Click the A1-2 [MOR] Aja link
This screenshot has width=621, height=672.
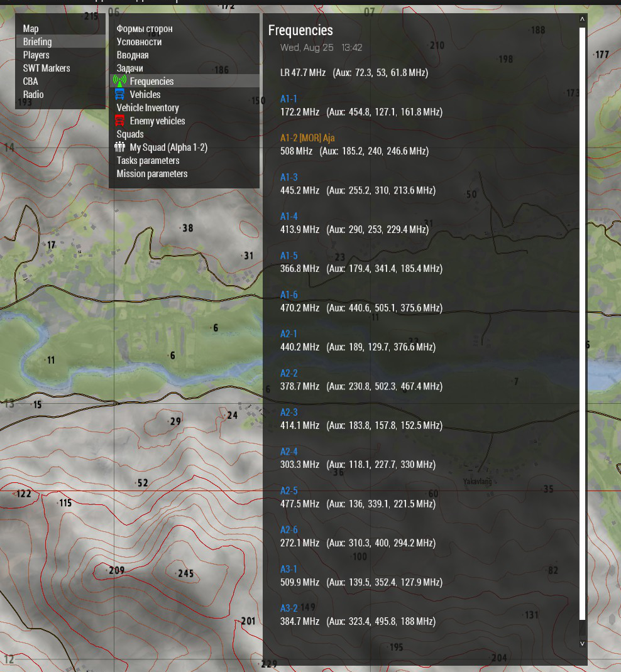tap(307, 138)
